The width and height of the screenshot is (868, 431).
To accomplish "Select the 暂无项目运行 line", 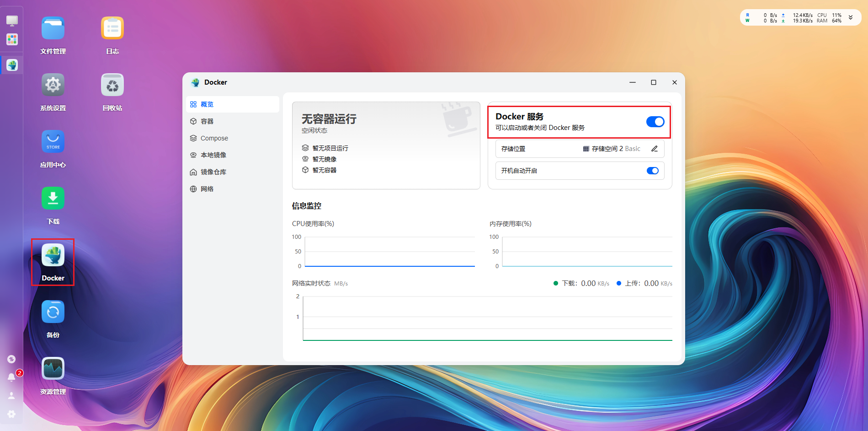I will [325, 148].
